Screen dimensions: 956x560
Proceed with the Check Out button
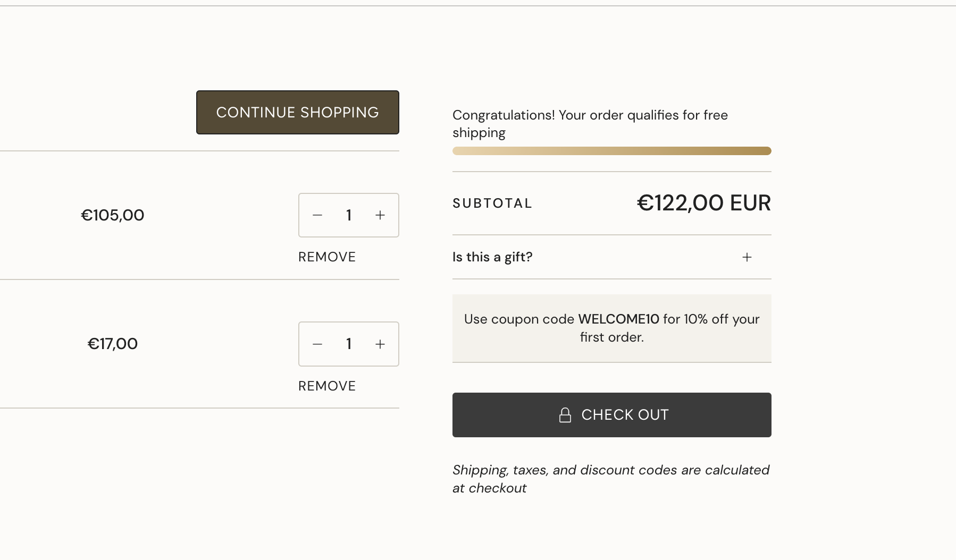pyautogui.click(x=611, y=415)
